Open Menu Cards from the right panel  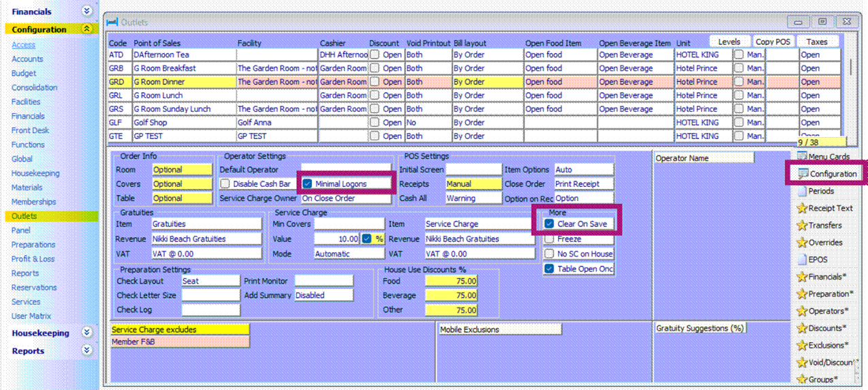click(822, 157)
